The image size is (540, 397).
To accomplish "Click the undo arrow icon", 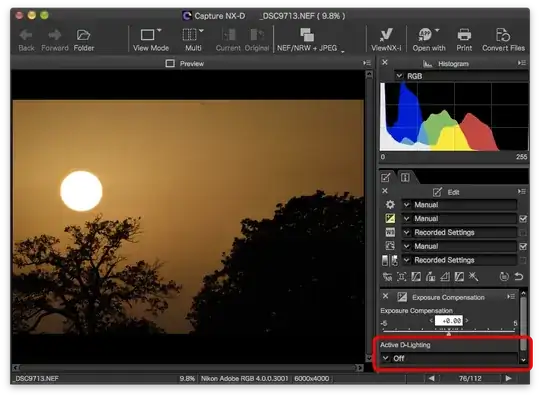I will click(x=519, y=276).
